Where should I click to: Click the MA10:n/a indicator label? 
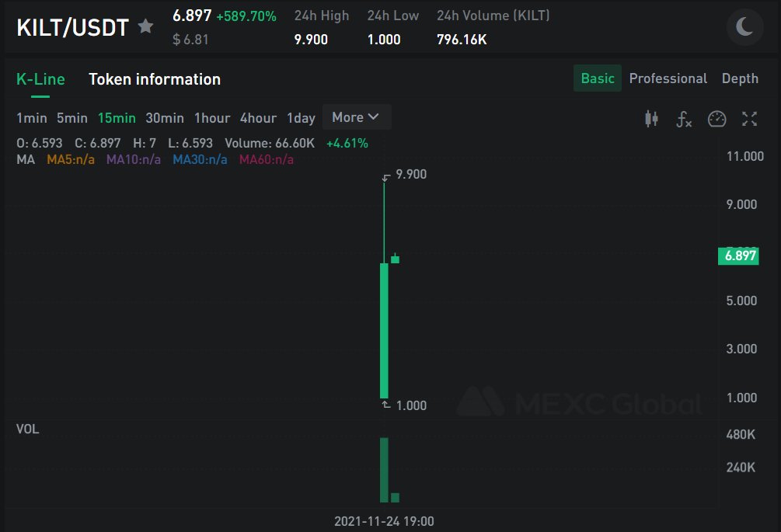pyautogui.click(x=134, y=159)
